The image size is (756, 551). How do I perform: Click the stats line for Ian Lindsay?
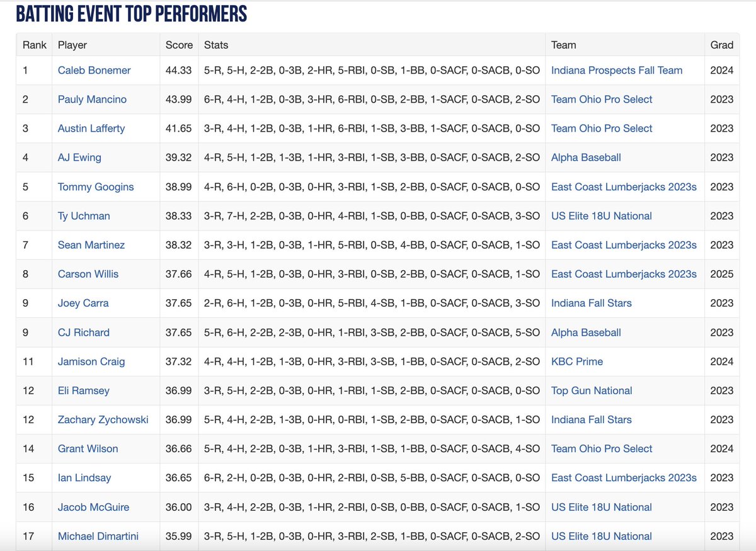point(372,478)
